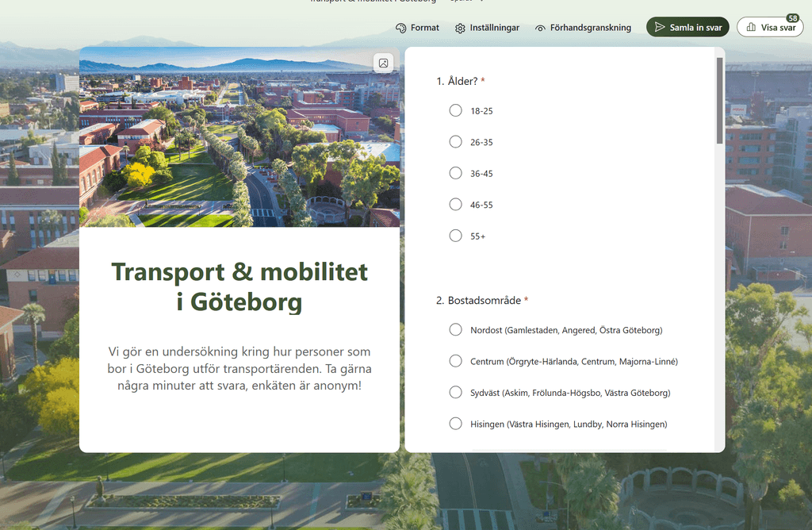Select the Sydväst area option
The height and width of the screenshot is (530, 812).
pos(456,392)
